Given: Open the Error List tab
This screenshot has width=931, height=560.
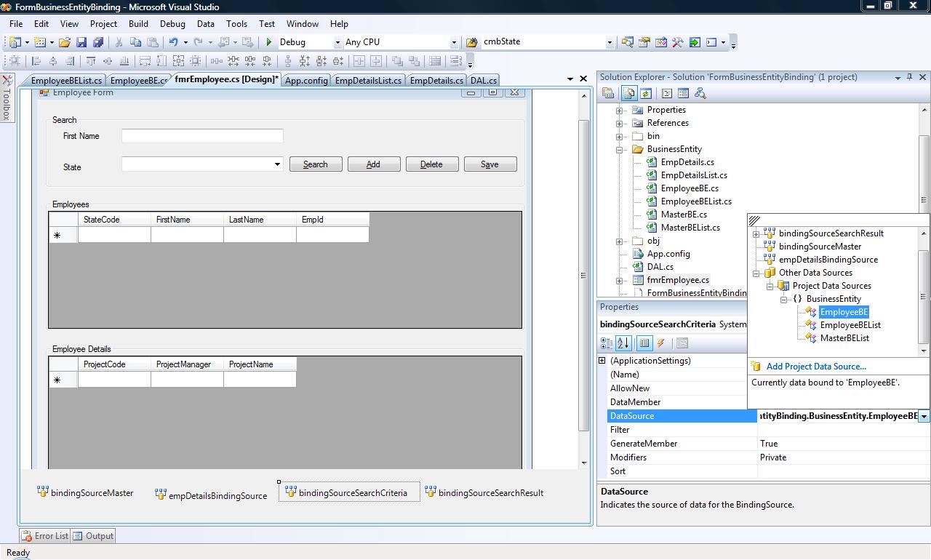Looking at the screenshot, I should (44, 536).
